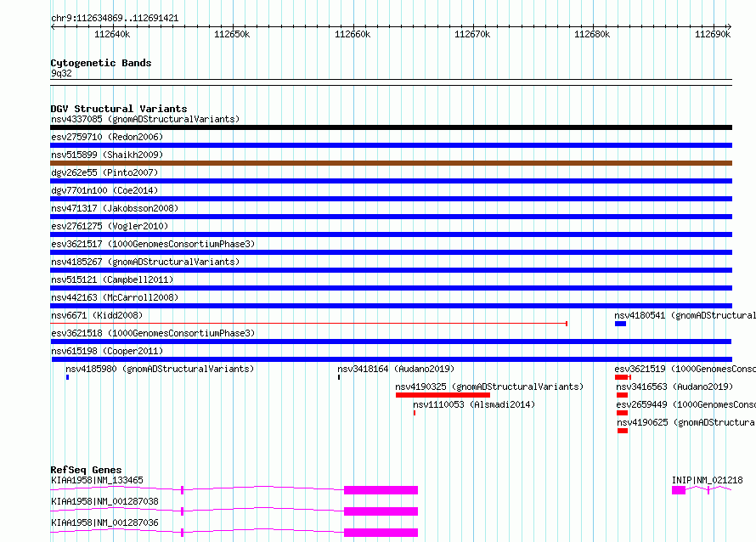Click the 112660k ruler tick label
Viewport: 756px width, 542px height.
353,34
